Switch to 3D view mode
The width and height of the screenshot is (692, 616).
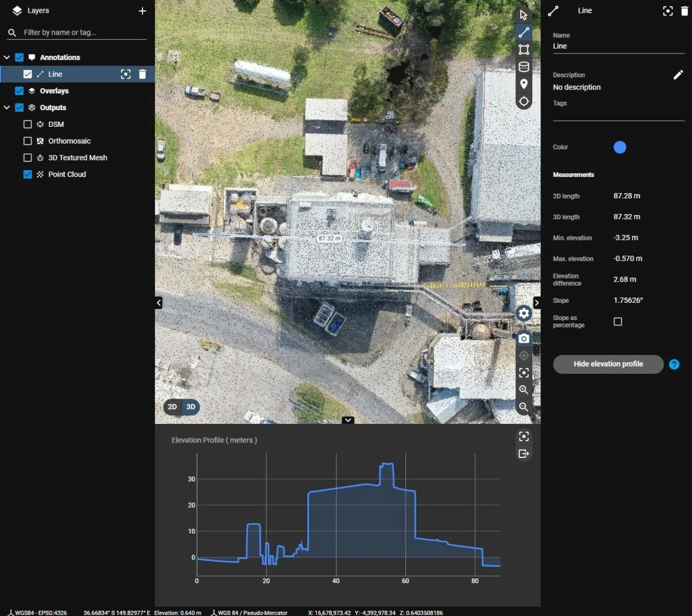click(x=191, y=407)
